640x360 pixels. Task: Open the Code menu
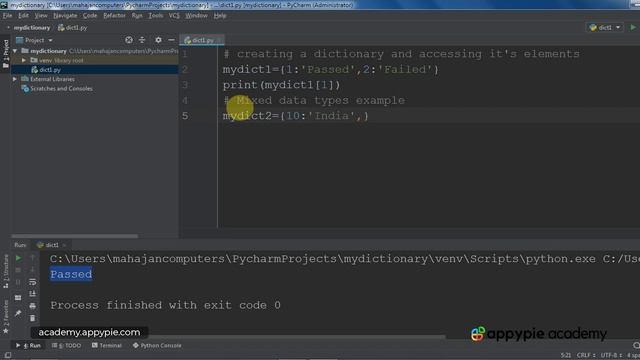(90, 16)
